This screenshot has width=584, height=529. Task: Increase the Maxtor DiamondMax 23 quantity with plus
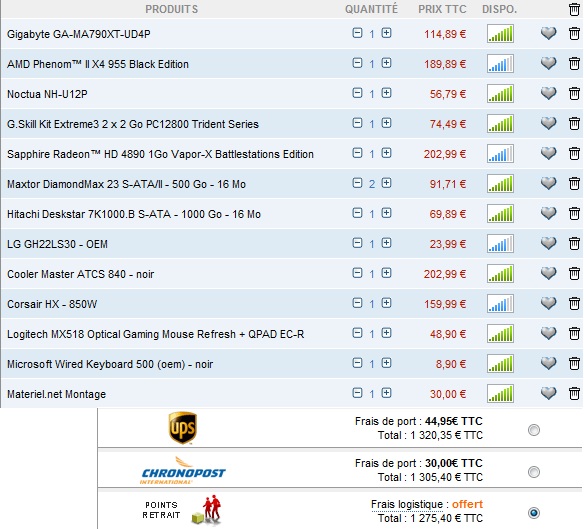386,183
